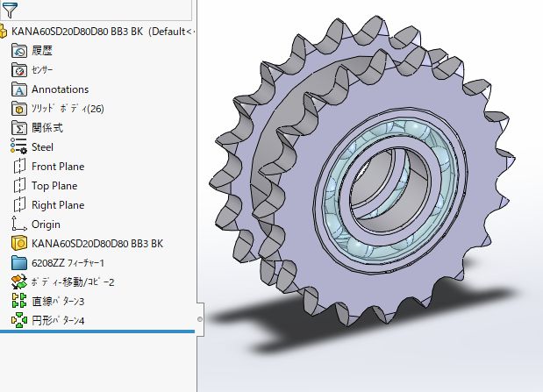This screenshot has height=392, width=543.
Task: Select the Right Plane label
Action: [58, 205]
